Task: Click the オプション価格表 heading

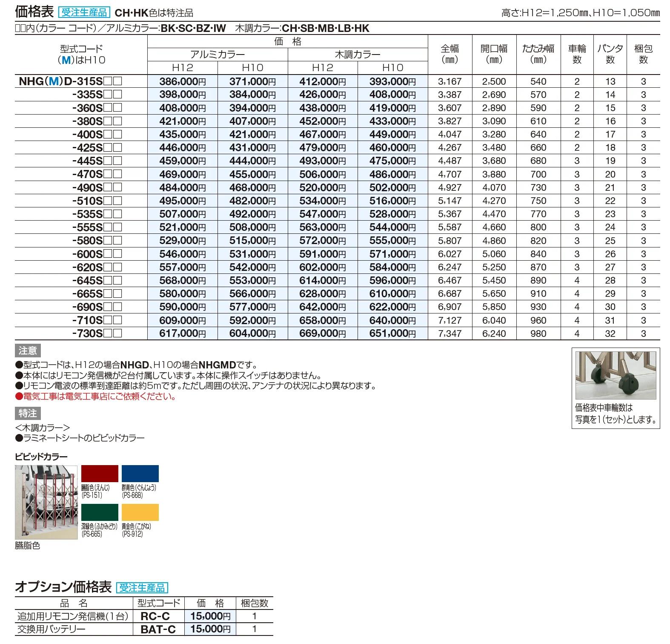Action: point(63,587)
